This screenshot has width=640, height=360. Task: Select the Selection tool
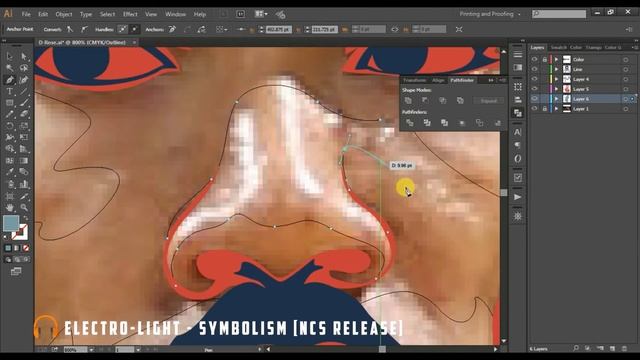[x=10, y=56]
